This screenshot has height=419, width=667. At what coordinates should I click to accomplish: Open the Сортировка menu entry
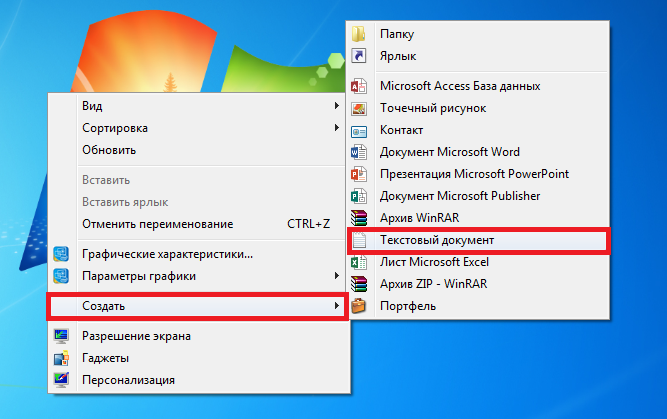[198, 128]
